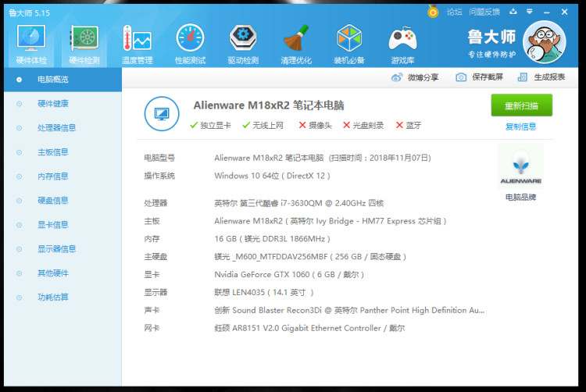Click 复制信息 copy info link

tap(520, 127)
